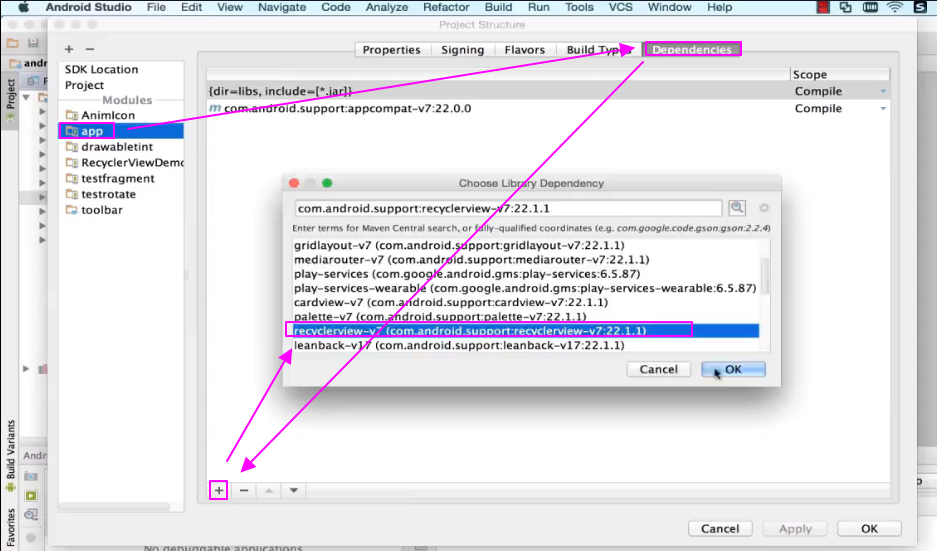Image resolution: width=937 pixels, height=551 pixels.
Task: Open the Build Types tab
Action: 599,50
